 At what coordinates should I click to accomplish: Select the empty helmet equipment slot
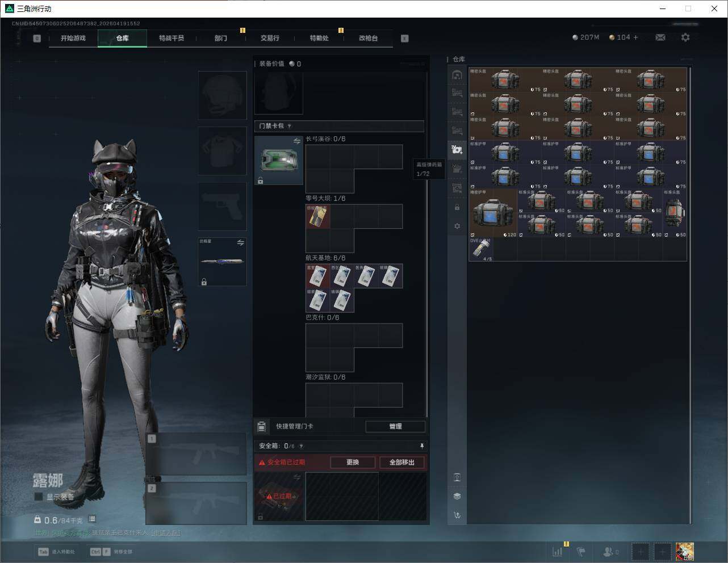222,95
